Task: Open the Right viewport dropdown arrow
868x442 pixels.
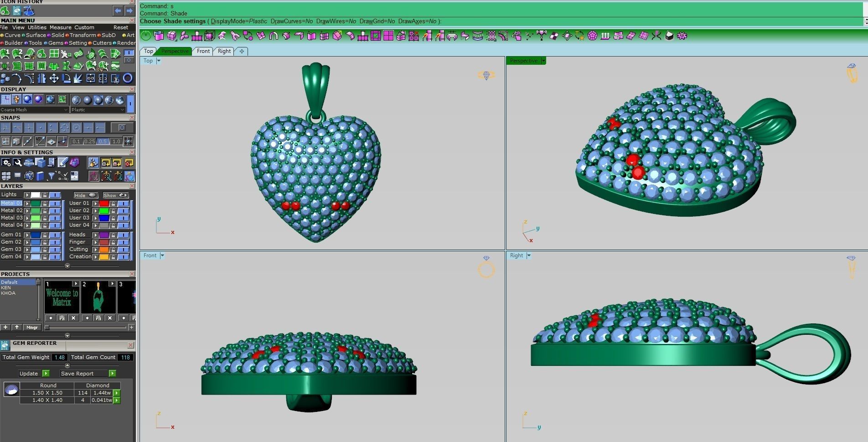Action: pyautogui.click(x=529, y=255)
